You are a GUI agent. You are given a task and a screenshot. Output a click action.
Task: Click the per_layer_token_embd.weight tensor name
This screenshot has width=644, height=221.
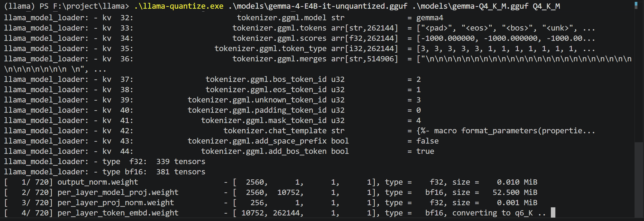(118, 213)
